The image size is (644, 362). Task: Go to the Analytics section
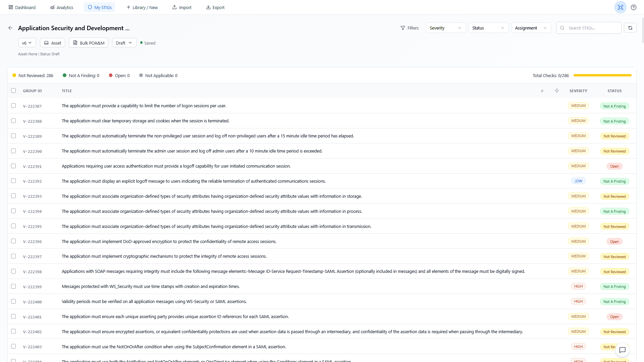pos(61,7)
